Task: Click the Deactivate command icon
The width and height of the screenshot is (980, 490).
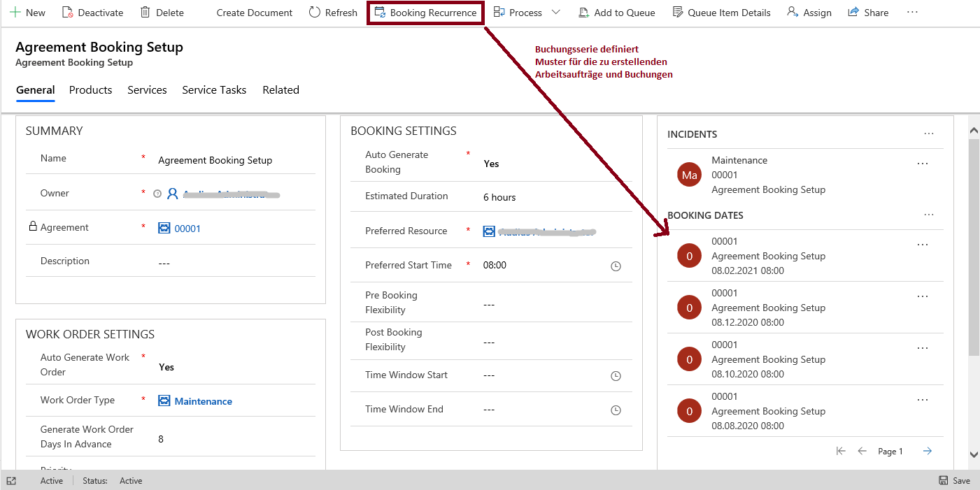Action: 68,13
